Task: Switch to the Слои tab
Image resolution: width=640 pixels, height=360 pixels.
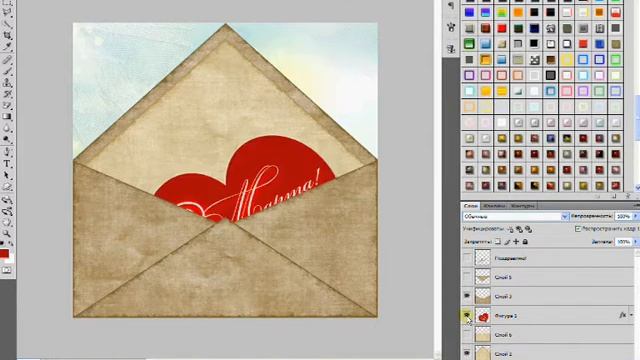Action: [471, 206]
